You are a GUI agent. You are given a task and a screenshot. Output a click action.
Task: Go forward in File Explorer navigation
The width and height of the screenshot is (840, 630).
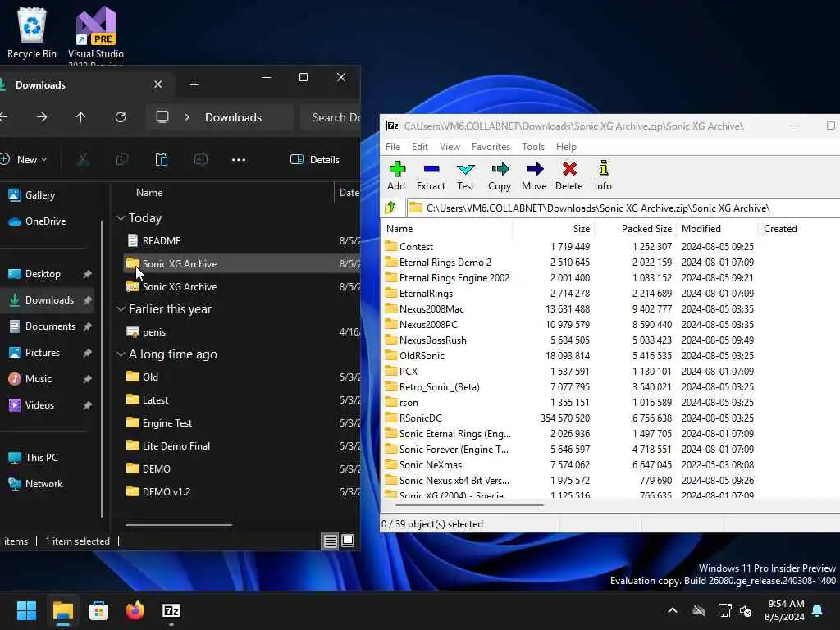click(x=42, y=117)
